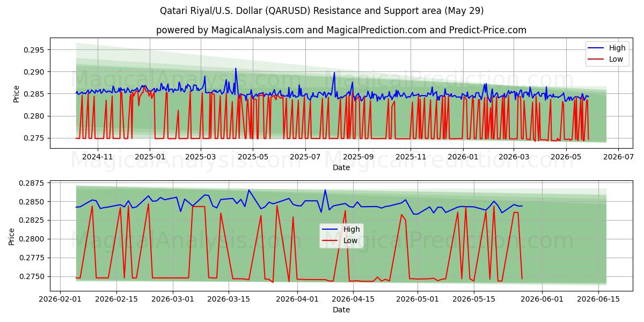Click the 2025-05 x-axis tick label
644x322 pixels.
[x=253, y=157]
